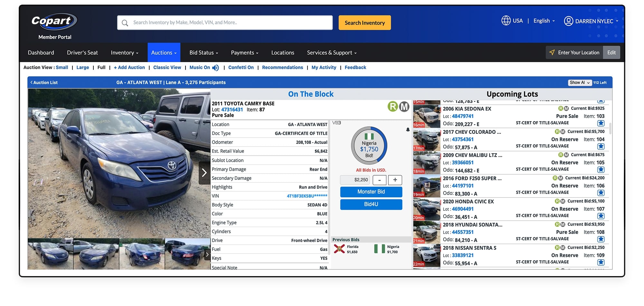Open the English language dropdown

point(544,21)
